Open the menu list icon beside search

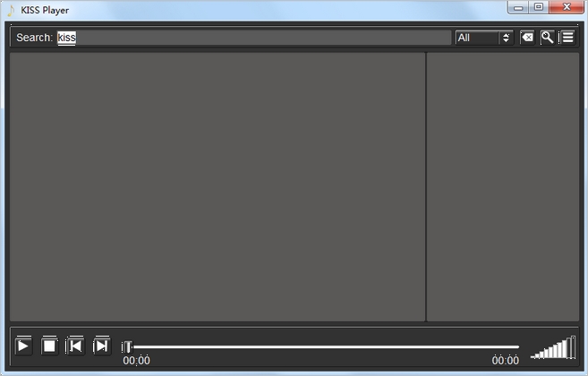(567, 38)
